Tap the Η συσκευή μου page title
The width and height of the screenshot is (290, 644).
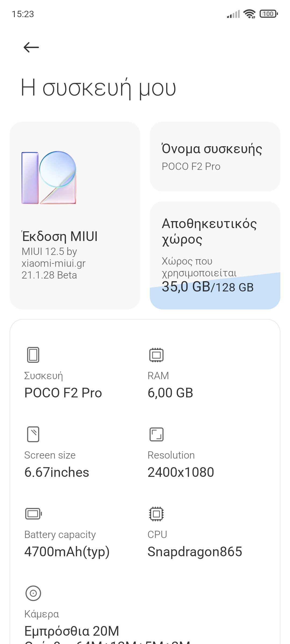tap(98, 88)
